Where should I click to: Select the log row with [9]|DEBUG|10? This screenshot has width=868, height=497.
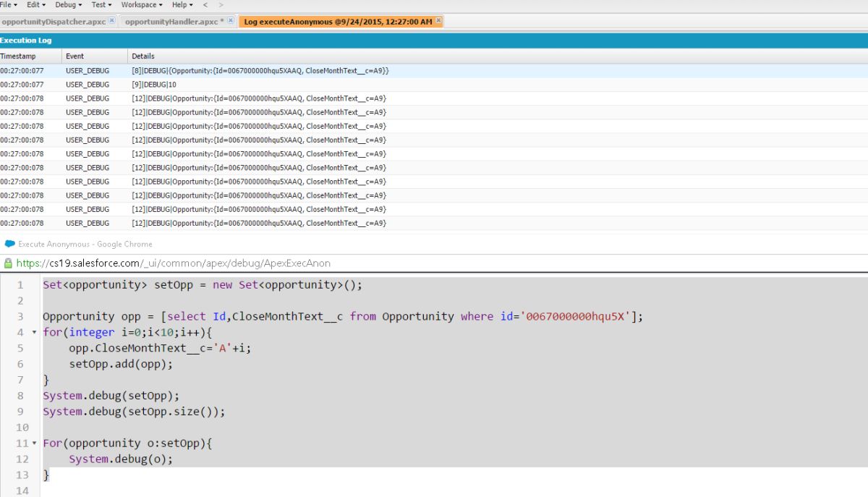click(x=434, y=85)
